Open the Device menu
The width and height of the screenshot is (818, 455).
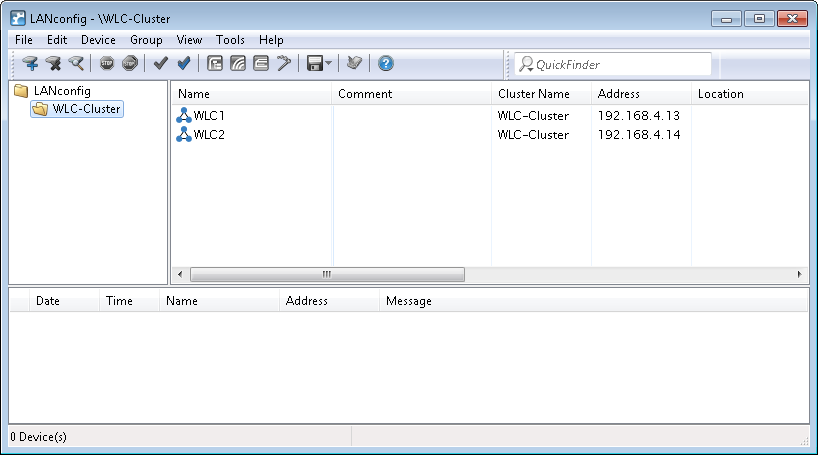98,40
